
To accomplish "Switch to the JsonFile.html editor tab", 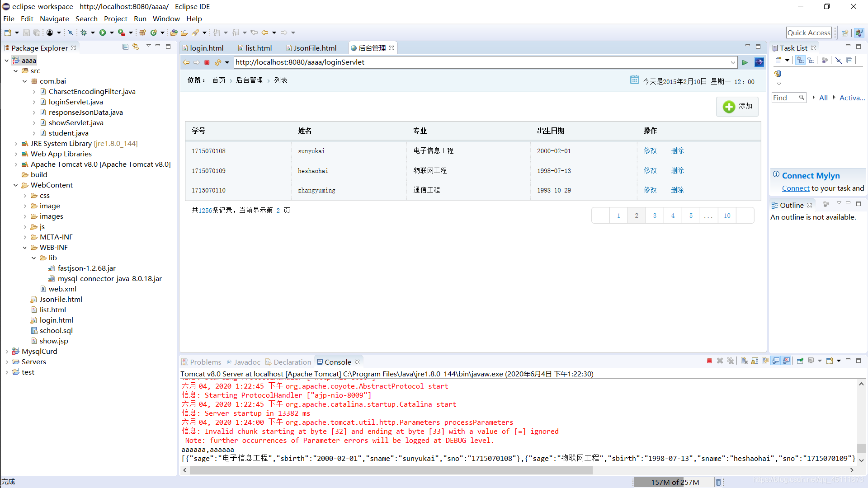I will [314, 48].
